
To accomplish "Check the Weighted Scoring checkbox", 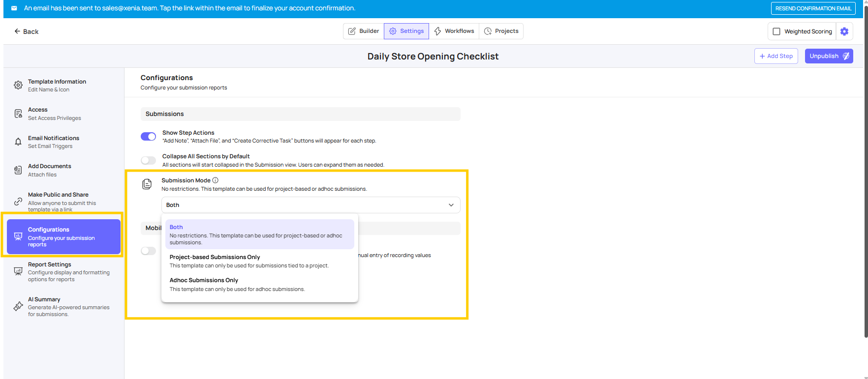I will point(776,31).
